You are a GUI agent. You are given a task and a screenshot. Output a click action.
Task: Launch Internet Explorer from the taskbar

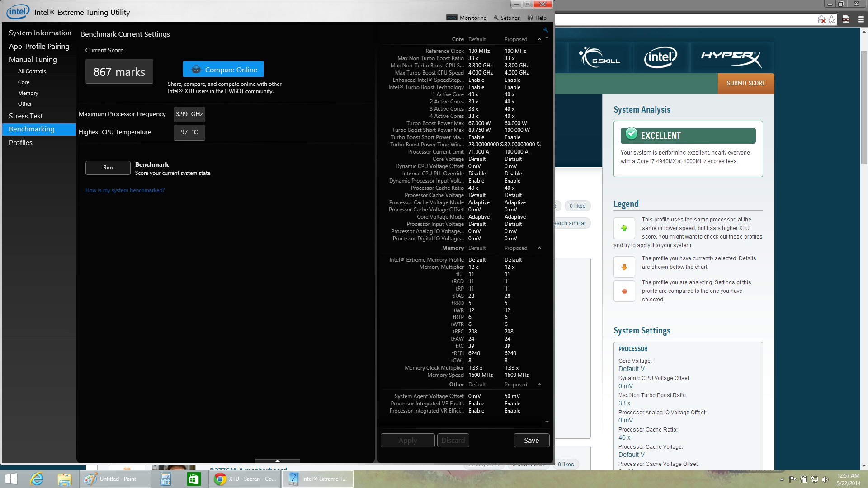coord(37,479)
